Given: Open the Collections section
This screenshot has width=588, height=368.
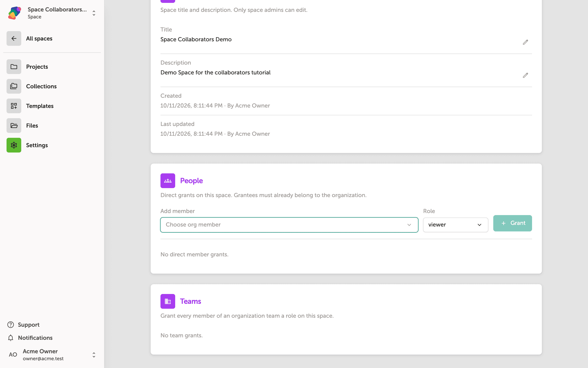Looking at the screenshot, I should click(x=41, y=86).
